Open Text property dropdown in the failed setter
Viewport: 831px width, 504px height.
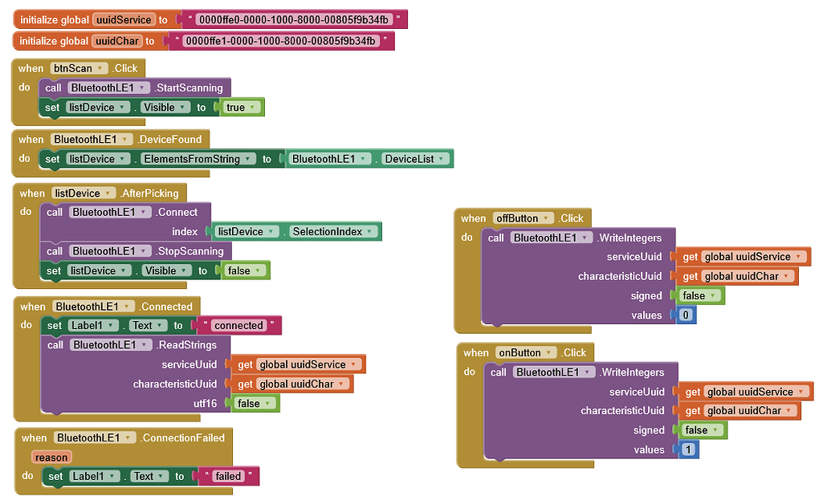[149, 477]
